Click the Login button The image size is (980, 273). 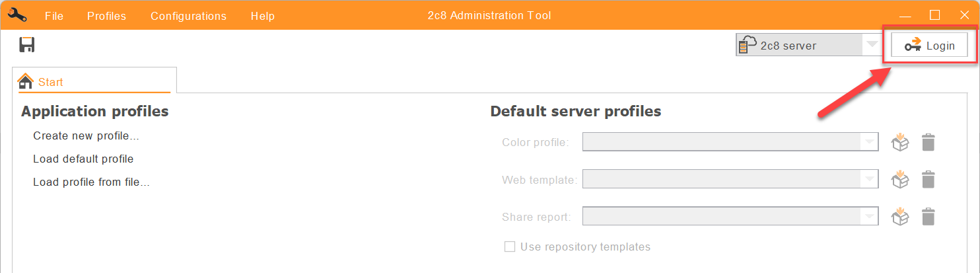tap(930, 46)
